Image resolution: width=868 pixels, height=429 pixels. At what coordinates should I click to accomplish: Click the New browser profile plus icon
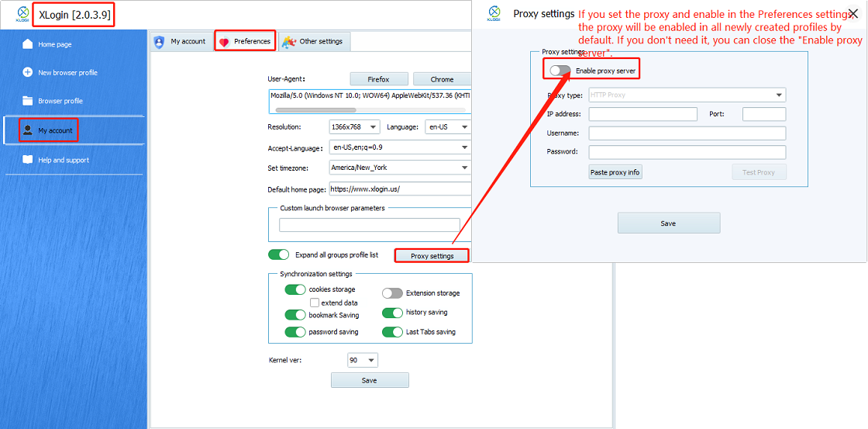(x=27, y=72)
